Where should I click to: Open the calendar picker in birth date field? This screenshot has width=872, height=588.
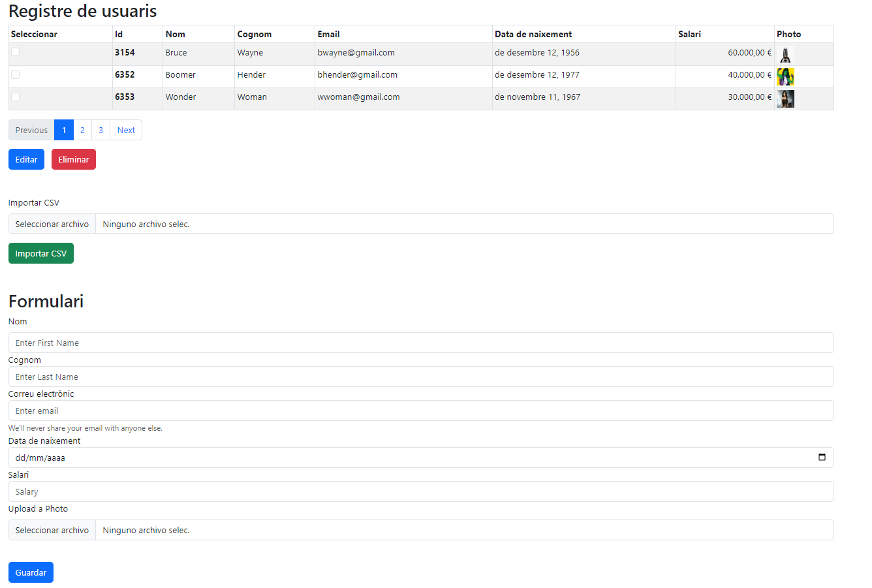(822, 457)
